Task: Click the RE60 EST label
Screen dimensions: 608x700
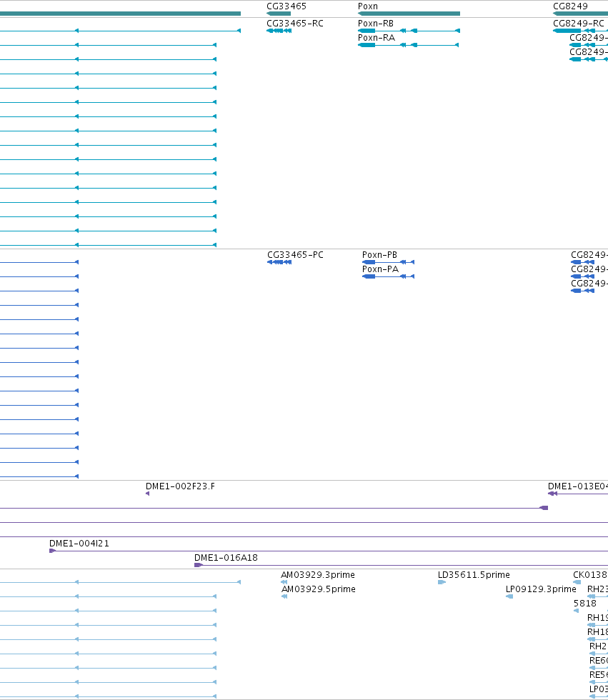Action: click(x=599, y=660)
